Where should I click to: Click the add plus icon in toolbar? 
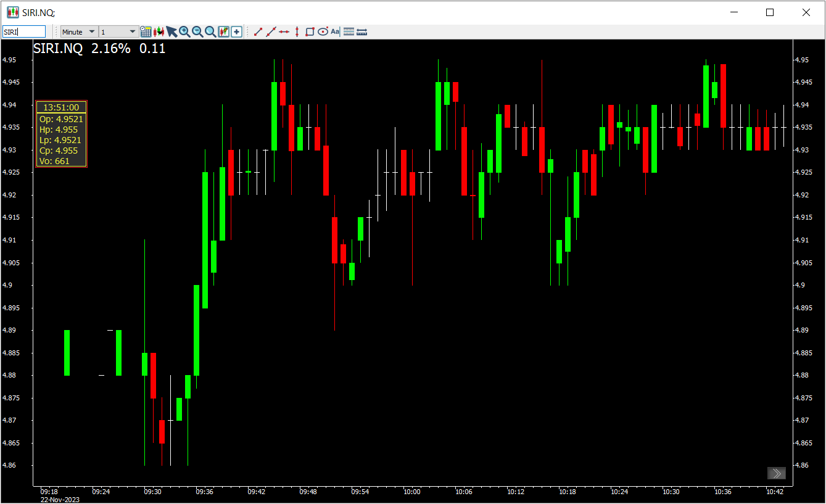[x=236, y=31]
